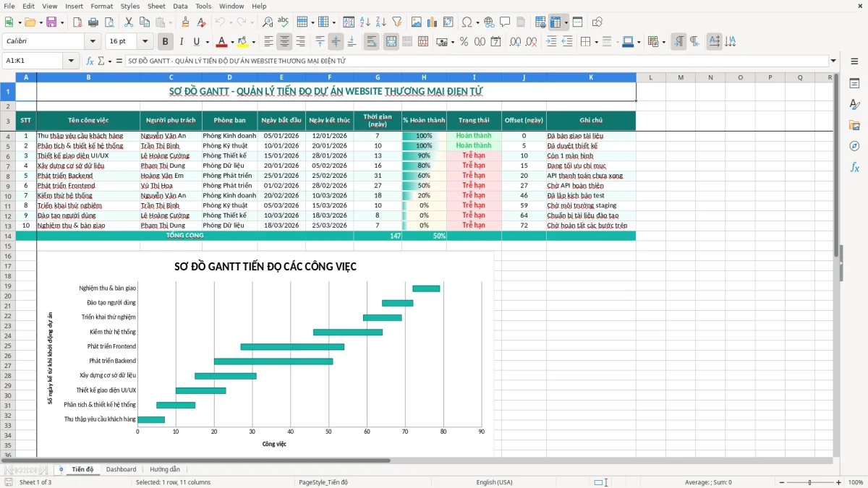Open the Font Size dropdown
This screenshot has width=868, height=488.
(x=145, y=42)
